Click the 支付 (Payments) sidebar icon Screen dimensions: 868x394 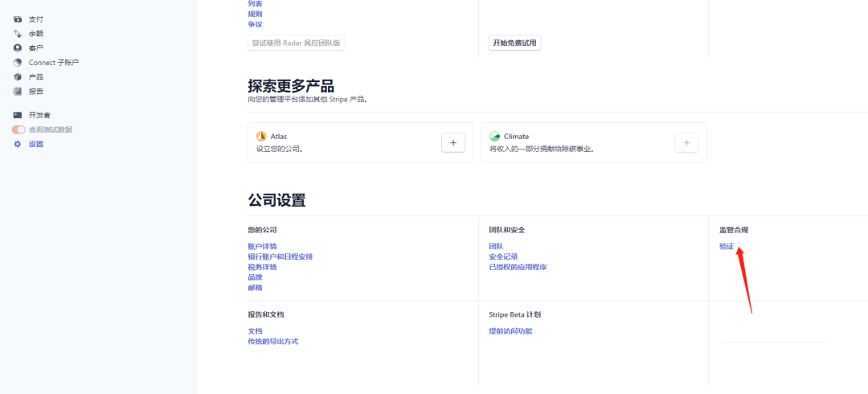18,18
